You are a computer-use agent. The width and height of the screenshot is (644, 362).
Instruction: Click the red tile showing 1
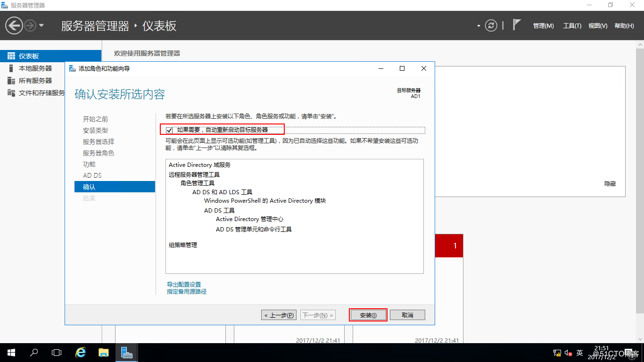tap(449, 246)
